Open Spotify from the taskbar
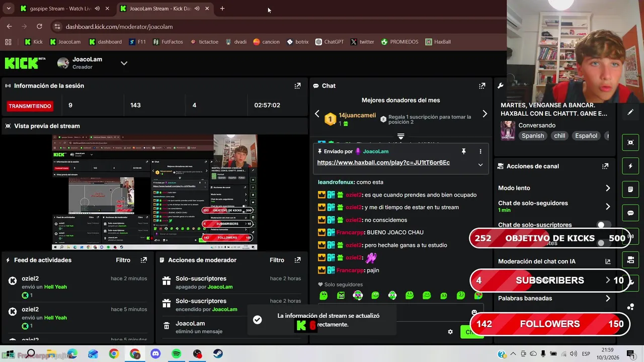644x362 pixels. coord(176,354)
